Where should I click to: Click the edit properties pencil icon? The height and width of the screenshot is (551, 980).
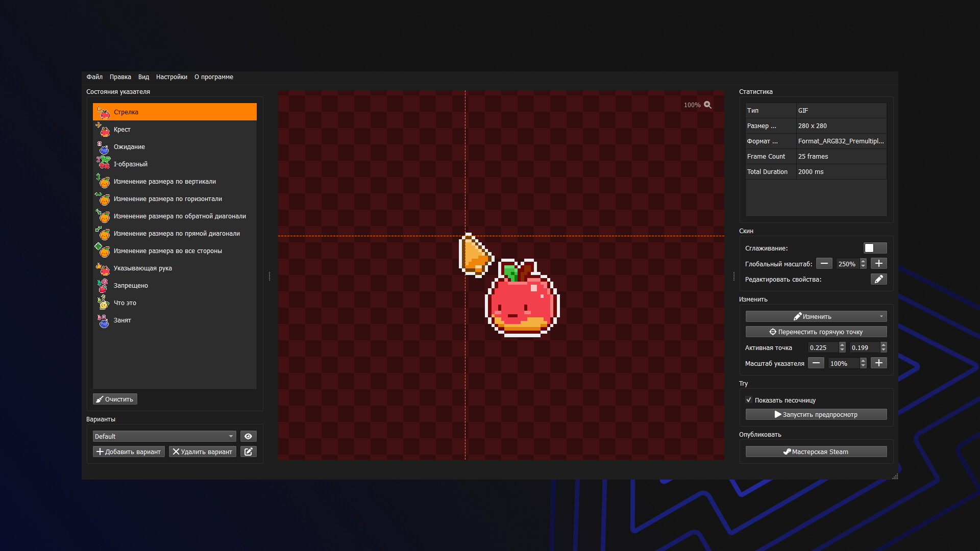point(878,279)
